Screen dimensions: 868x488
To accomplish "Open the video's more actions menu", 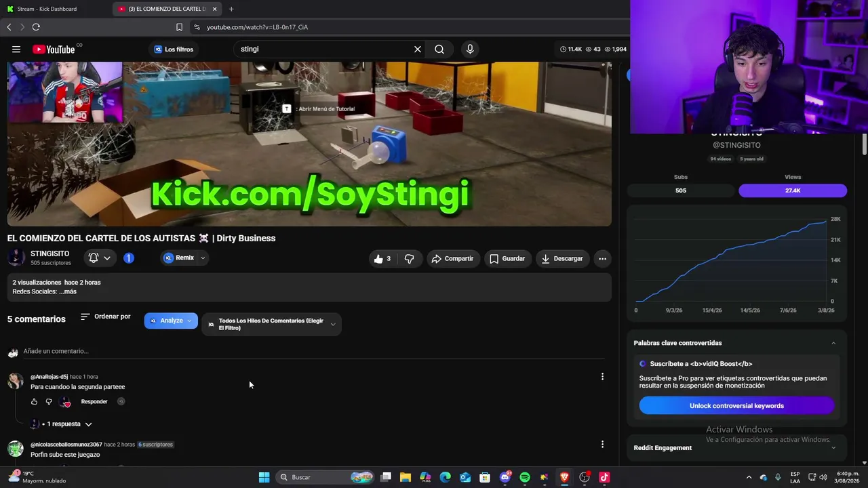I will coord(602,258).
